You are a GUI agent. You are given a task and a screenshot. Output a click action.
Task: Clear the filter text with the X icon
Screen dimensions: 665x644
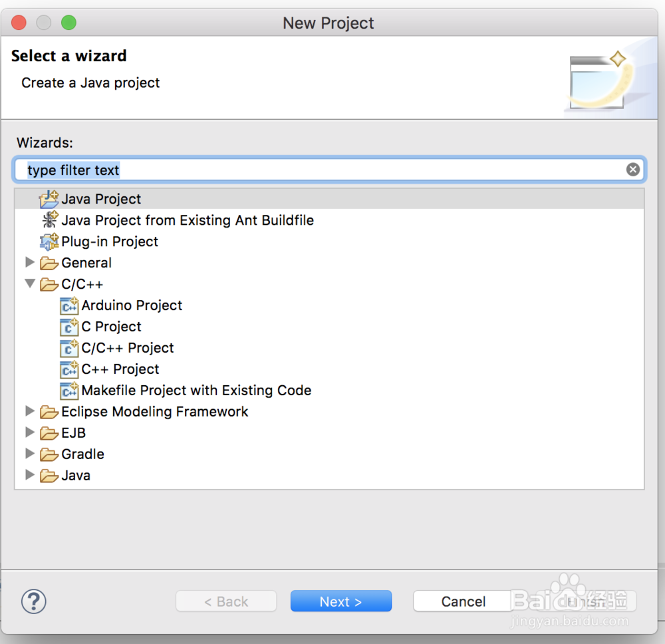pos(633,170)
